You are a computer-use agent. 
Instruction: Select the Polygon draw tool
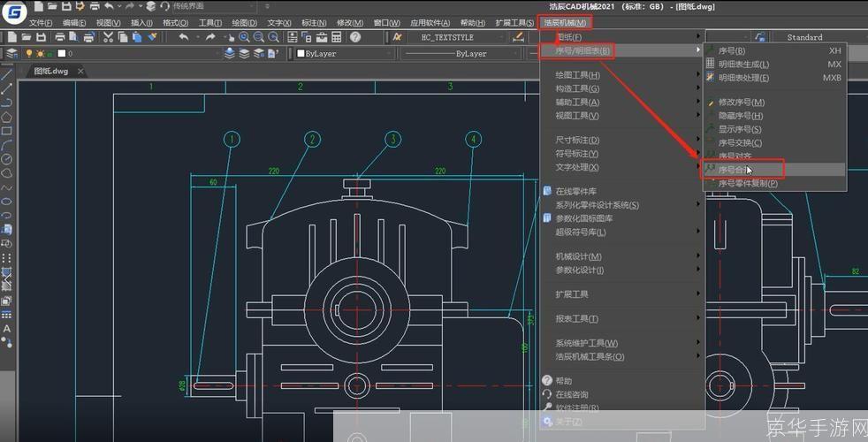pyautogui.click(x=7, y=117)
